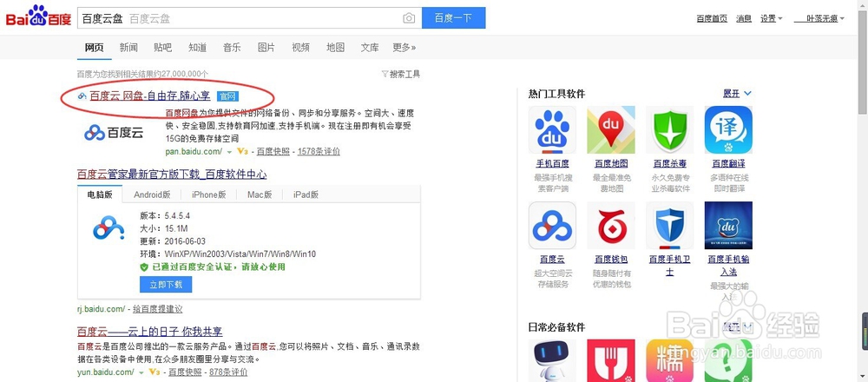The image size is (868, 382).
Task: Open 百度云——云上的日子 你我共享 result
Action: tap(149, 333)
